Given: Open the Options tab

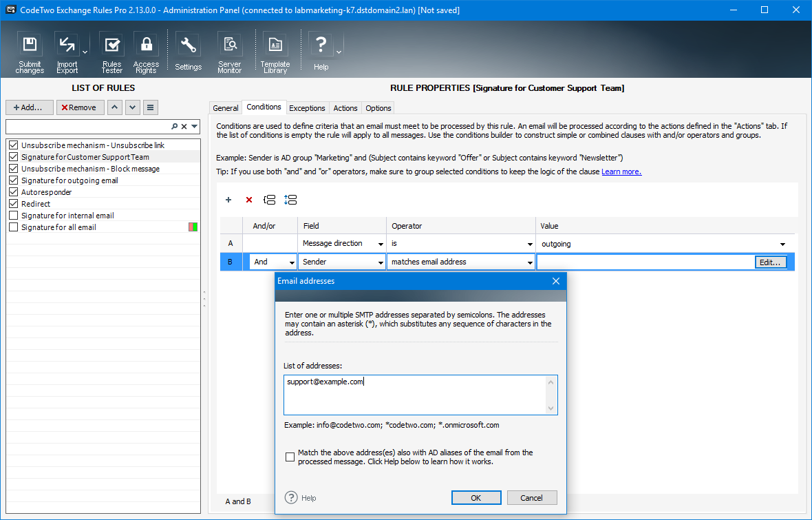Looking at the screenshot, I should click(x=378, y=108).
